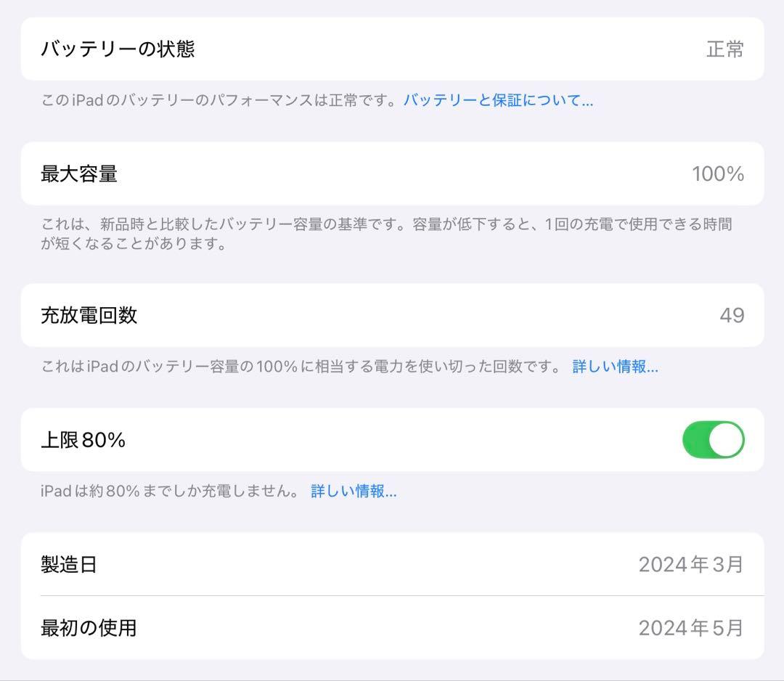Select the 最初の使用 row

point(392,627)
